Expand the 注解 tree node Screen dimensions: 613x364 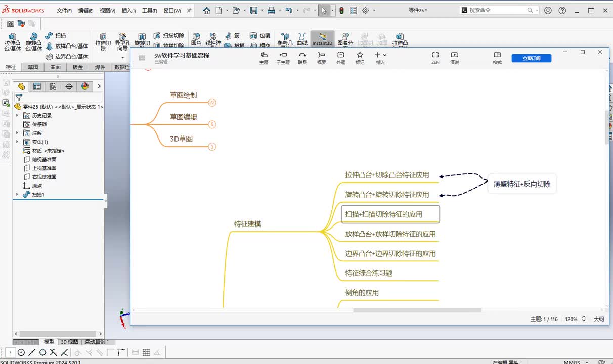(17, 133)
